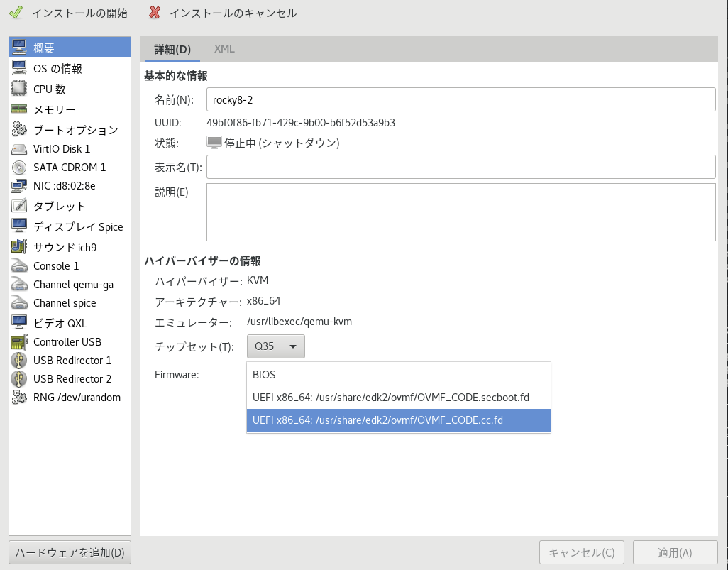Select the Controller USB icon

tap(19, 342)
